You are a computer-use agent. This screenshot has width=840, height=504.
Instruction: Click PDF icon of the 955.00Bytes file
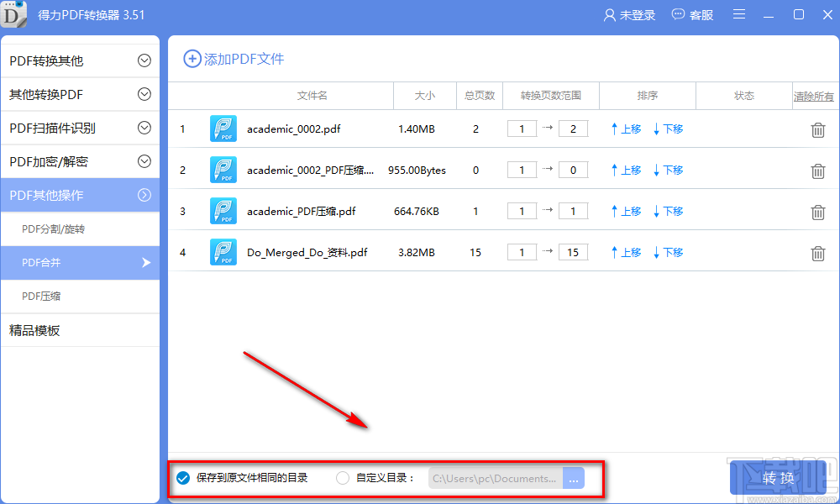coord(223,170)
